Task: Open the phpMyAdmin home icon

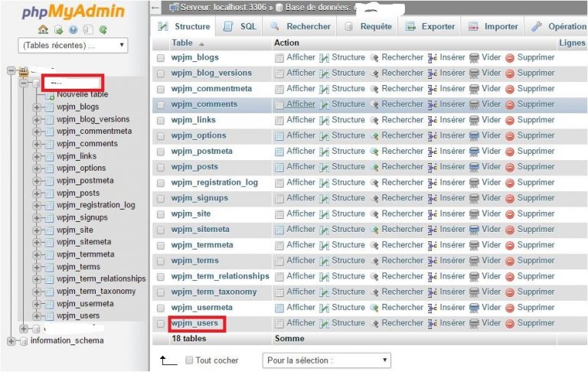Action: click(x=43, y=29)
